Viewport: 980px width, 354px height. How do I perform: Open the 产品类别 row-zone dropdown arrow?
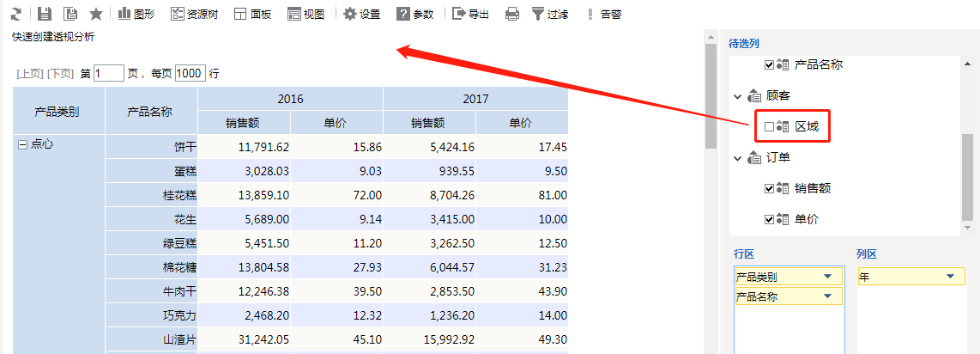point(827,277)
